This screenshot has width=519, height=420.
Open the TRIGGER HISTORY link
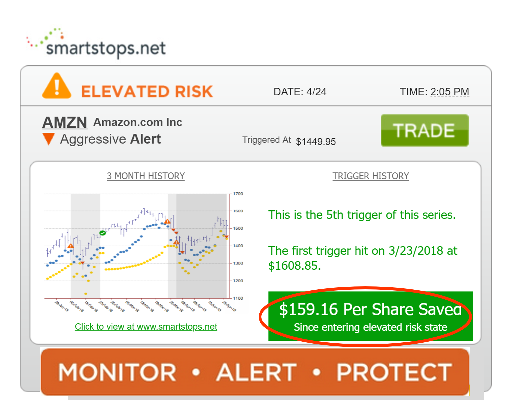(x=371, y=176)
